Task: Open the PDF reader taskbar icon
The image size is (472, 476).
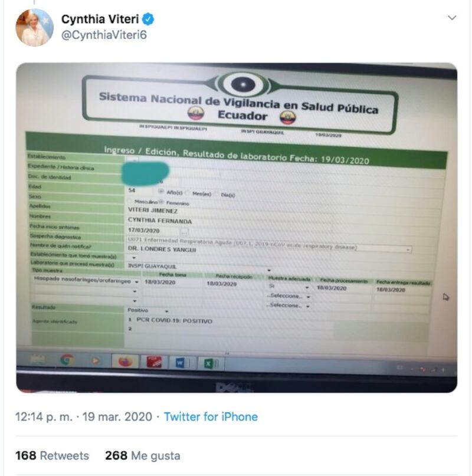Action: (155, 362)
